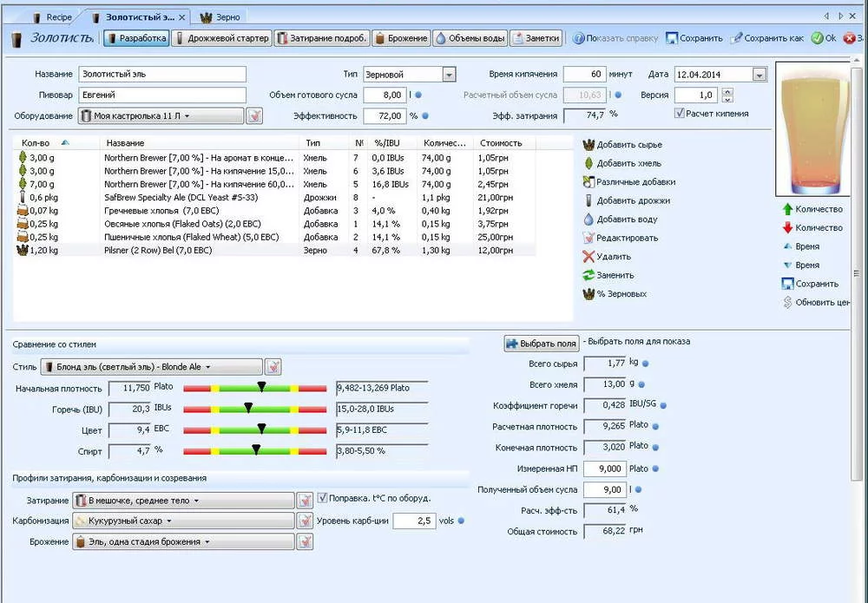
Task: Click the Добавить сырье grain icon
Action: coord(589,144)
